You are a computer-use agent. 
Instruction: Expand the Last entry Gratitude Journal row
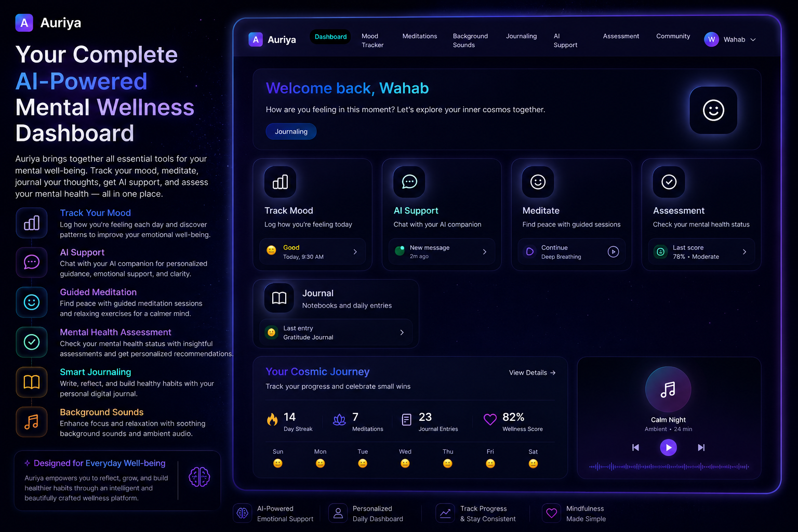click(x=336, y=332)
